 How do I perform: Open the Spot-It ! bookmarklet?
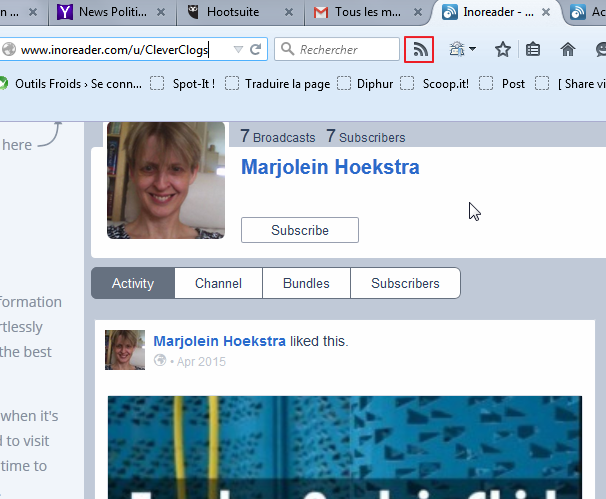point(182,83)
